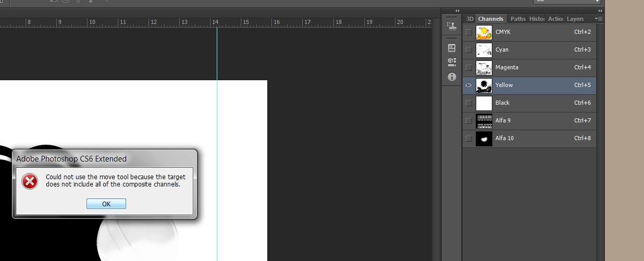Toggle visibility of the Cyan channel
Viewport: 644px width, 261px height.
click(x=468, y=50)
